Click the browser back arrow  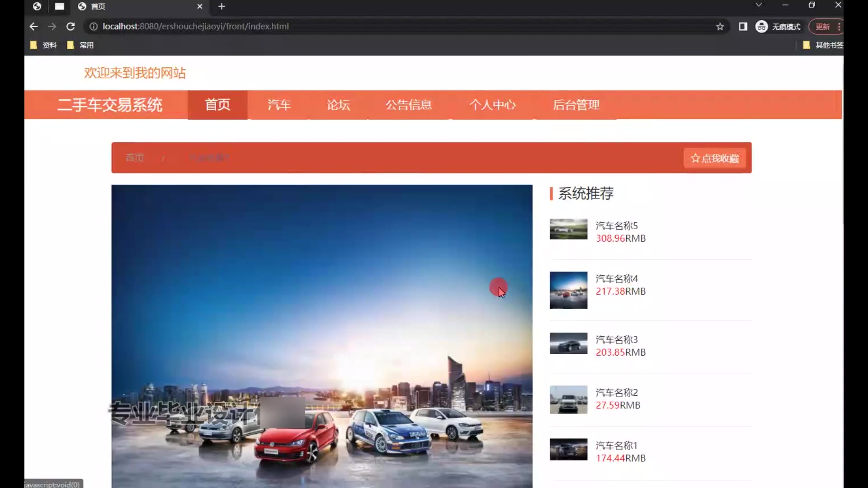tap(33, 27)
